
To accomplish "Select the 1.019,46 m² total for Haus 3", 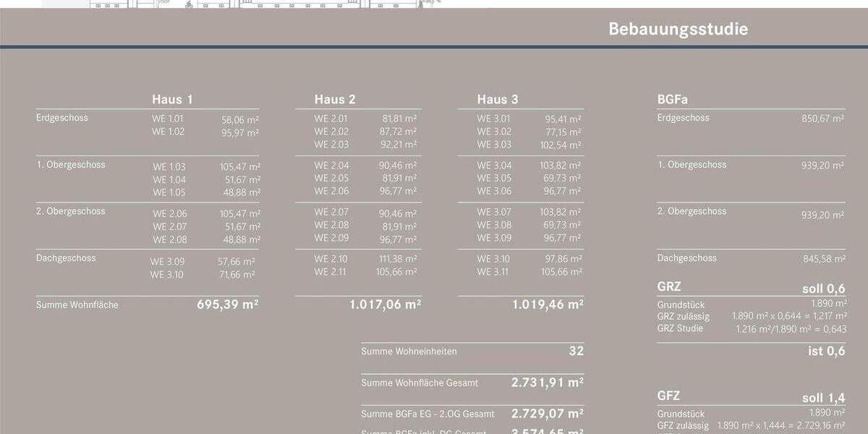I will tap(548, 305).
